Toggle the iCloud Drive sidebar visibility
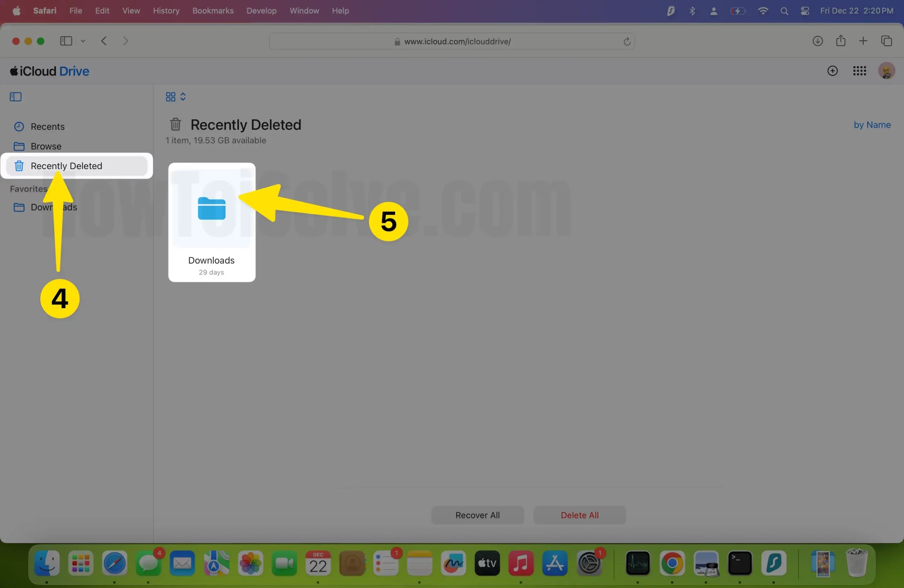This screenshot has width=904, height=588. [x=15, y=97]
